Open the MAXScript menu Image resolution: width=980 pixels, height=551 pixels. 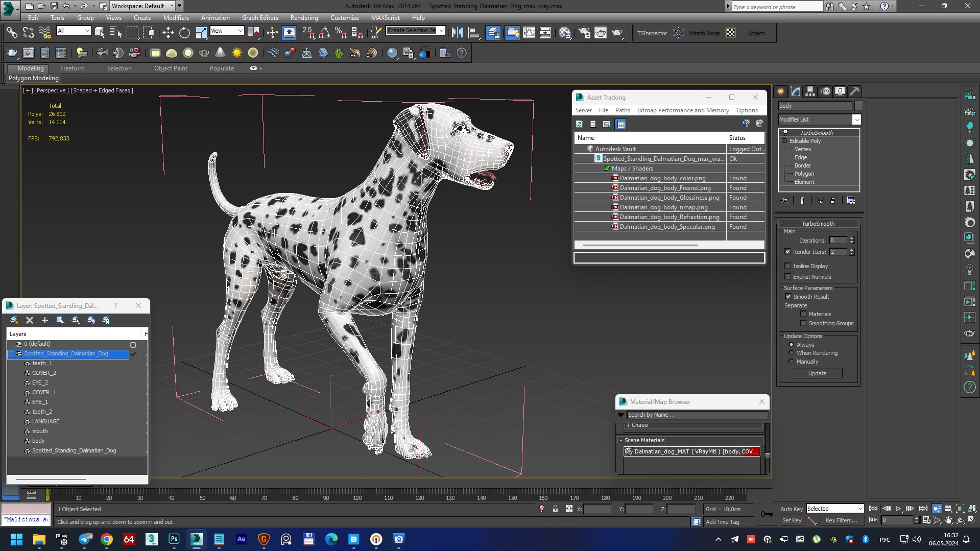tap(386, 18)
